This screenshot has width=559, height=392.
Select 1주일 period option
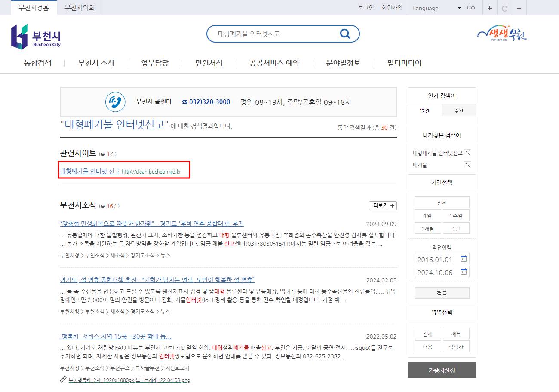pos(456,216)
